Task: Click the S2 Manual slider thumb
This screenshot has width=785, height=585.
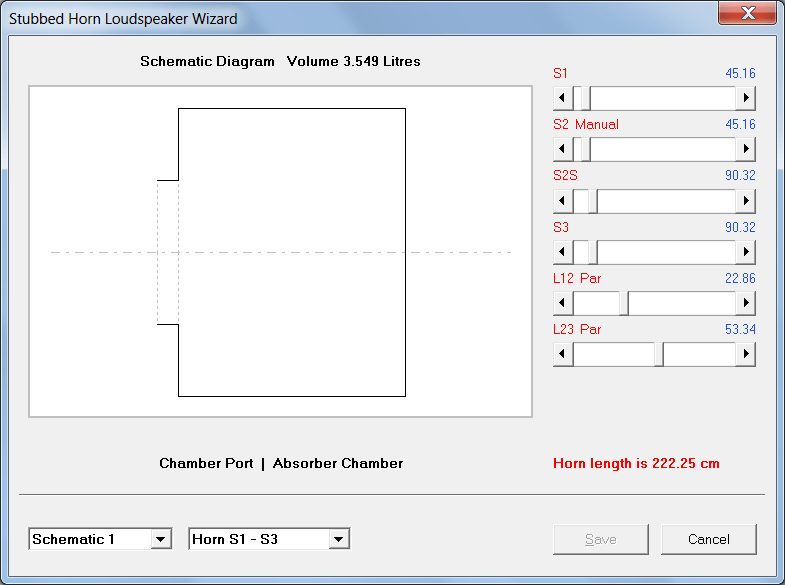Action: click(586, 149)
